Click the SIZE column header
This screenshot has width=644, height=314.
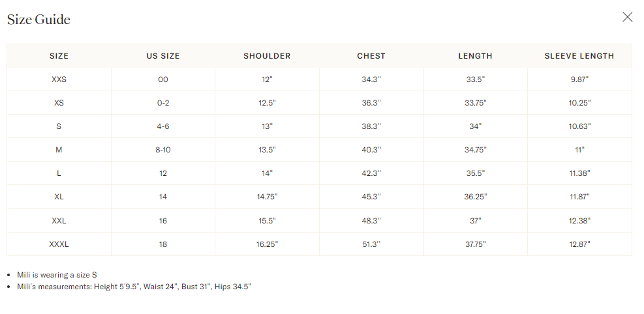click(x=59, y=56)
